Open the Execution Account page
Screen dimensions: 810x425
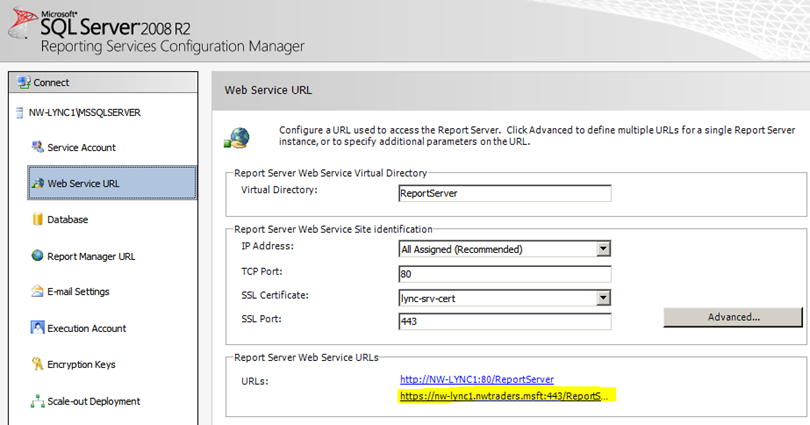(x=86, y=328)
